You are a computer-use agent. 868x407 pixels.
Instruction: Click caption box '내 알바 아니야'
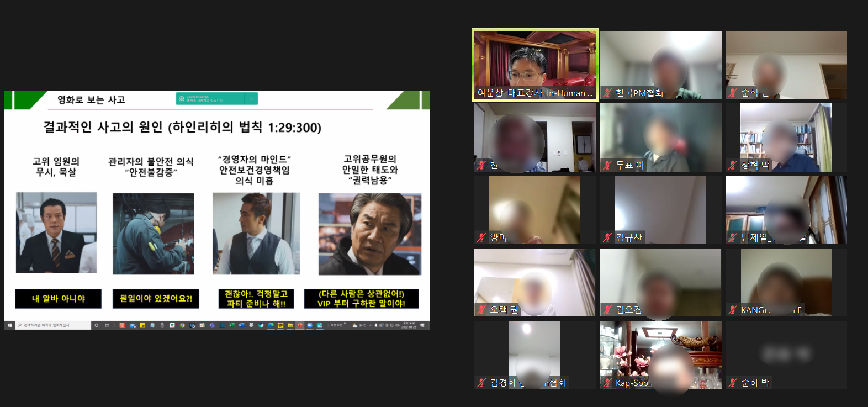[x=58, y=299]
